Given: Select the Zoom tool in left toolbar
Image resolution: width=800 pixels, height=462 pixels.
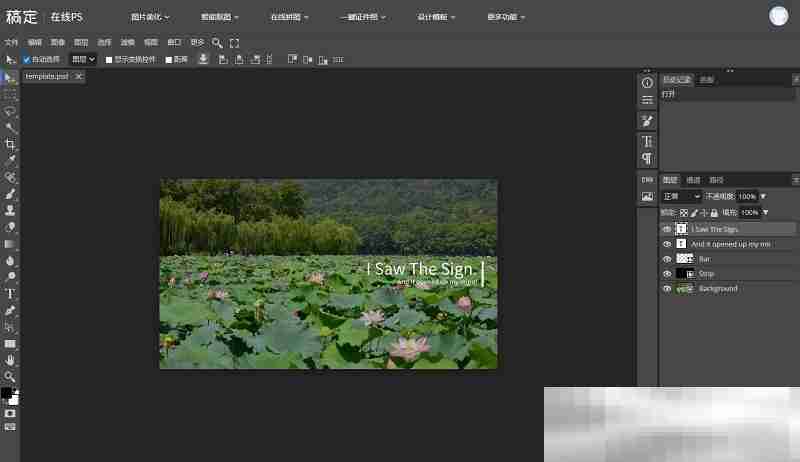Looking at the screenshot, I should tap(9, 376).
